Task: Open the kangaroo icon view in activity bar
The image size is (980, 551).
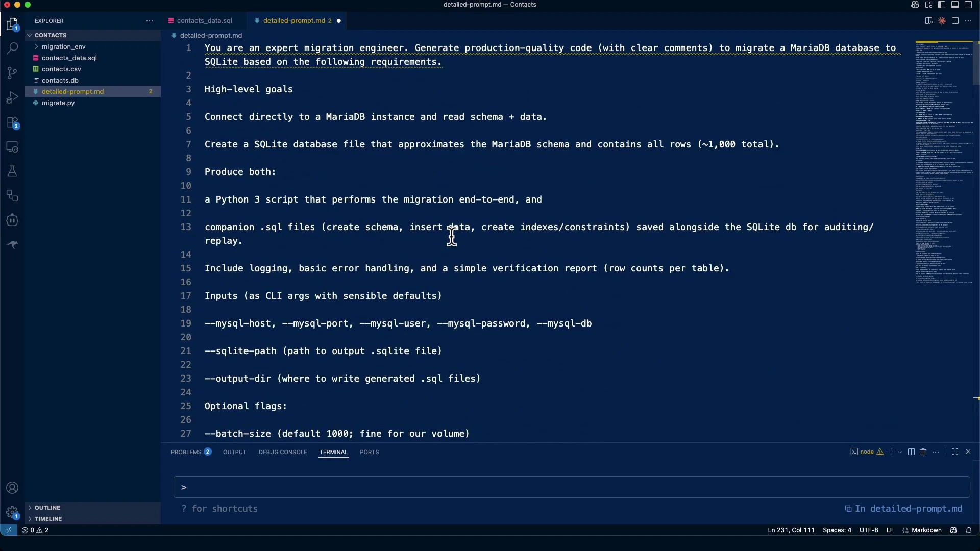Action: coord(12,245)
